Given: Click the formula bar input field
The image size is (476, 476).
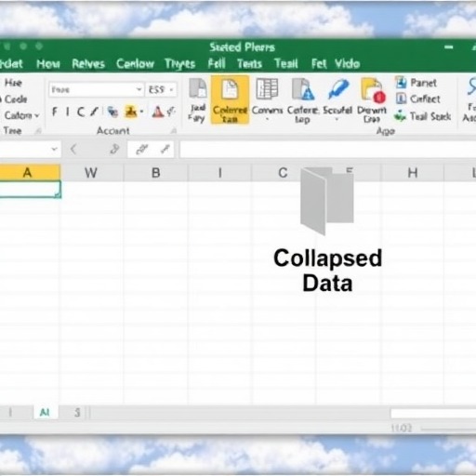Looking at the screenshot, I should pyautogui.click(x=327, y=150).
